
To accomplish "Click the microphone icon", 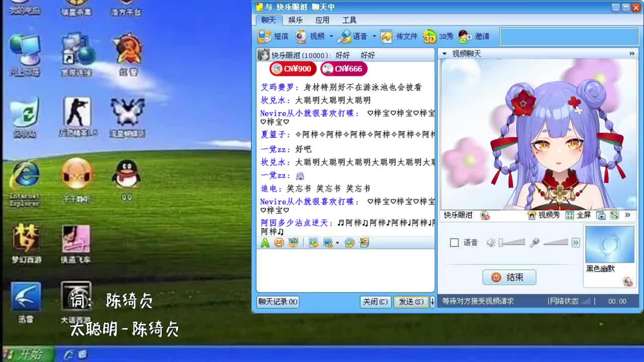I will [x=534, y=243].
